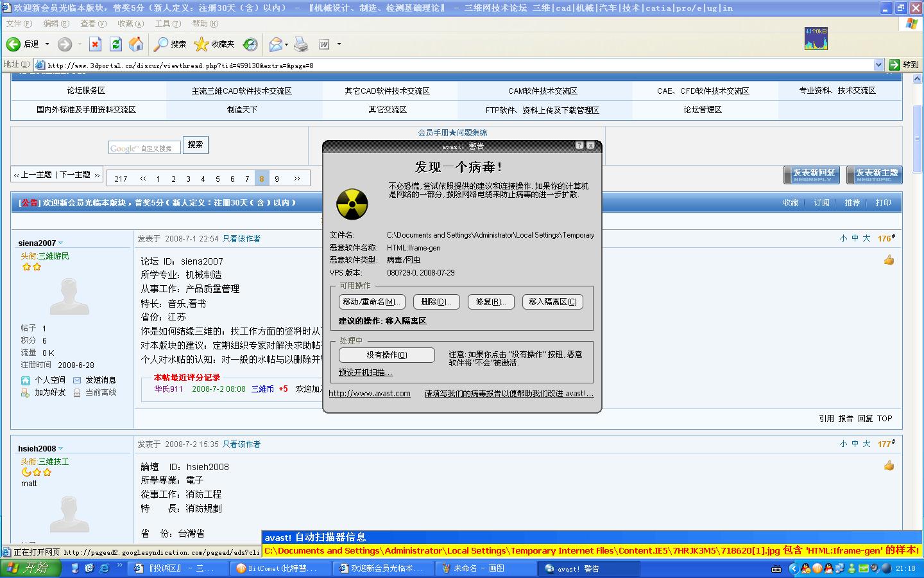Stop page loading with the red X icon
This screenshot has height=578, width=924.
pyautogui.click(x=96, y=44)
